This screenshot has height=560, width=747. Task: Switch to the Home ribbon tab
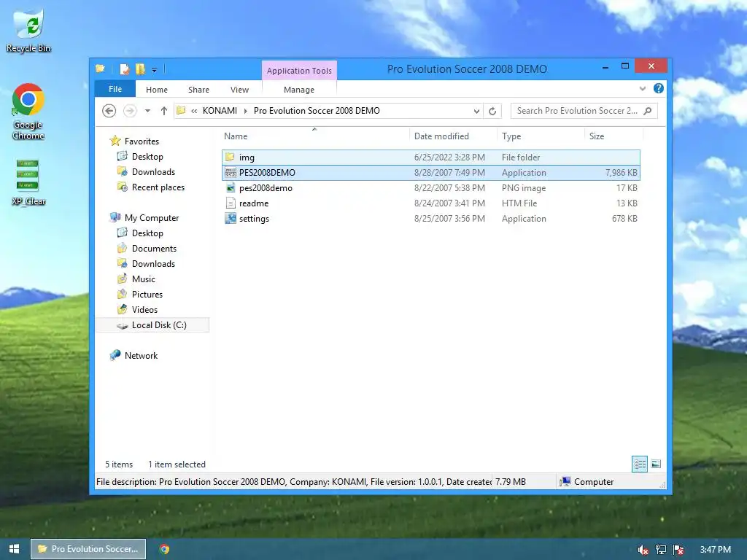[157, 90]
